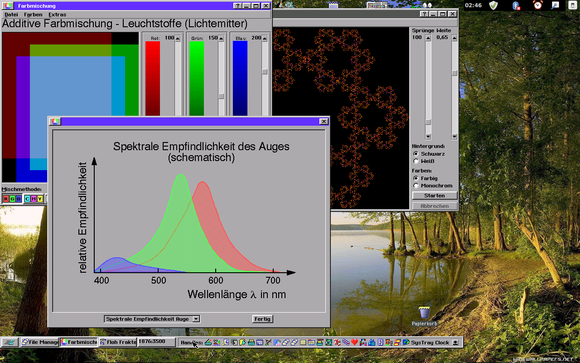Click up arrow of the Blau slider
The width and height of the screenshot is (580, 363).
click(x=264, y=38)
